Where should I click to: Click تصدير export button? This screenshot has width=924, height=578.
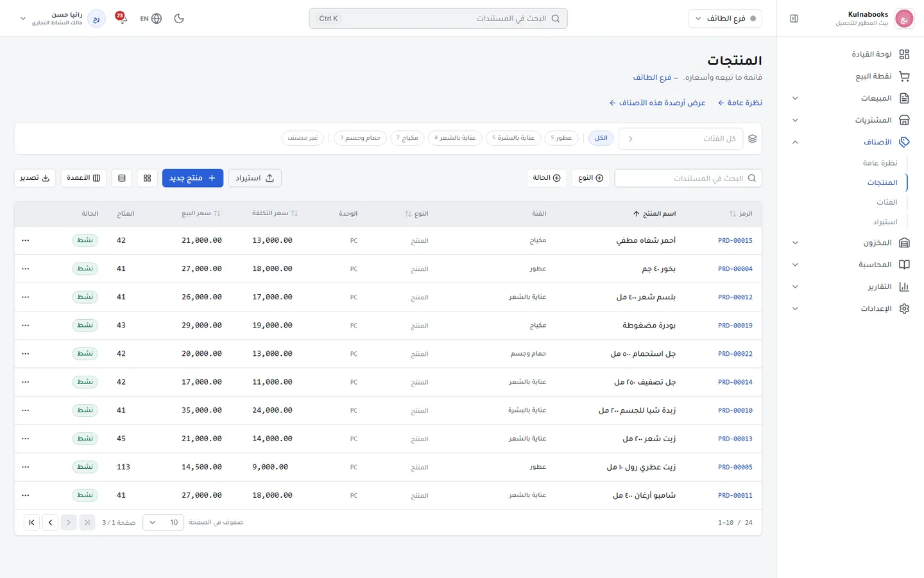[x=35, y=178]
